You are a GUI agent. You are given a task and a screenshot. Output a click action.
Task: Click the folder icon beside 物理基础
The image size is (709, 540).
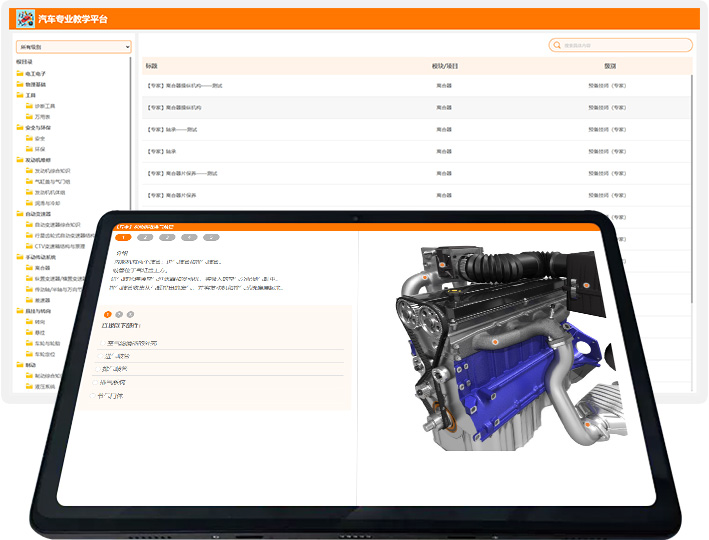point(20,84)
